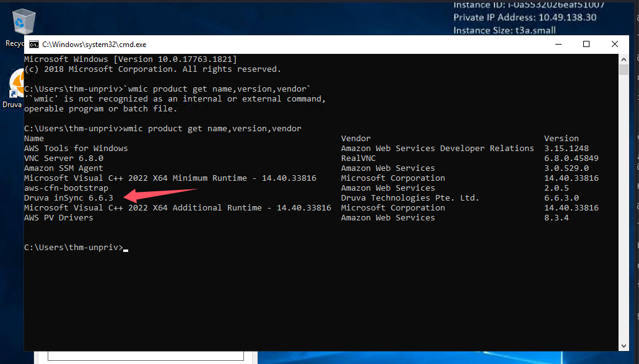Minimize the Command Prompt window

click(558, 45)
